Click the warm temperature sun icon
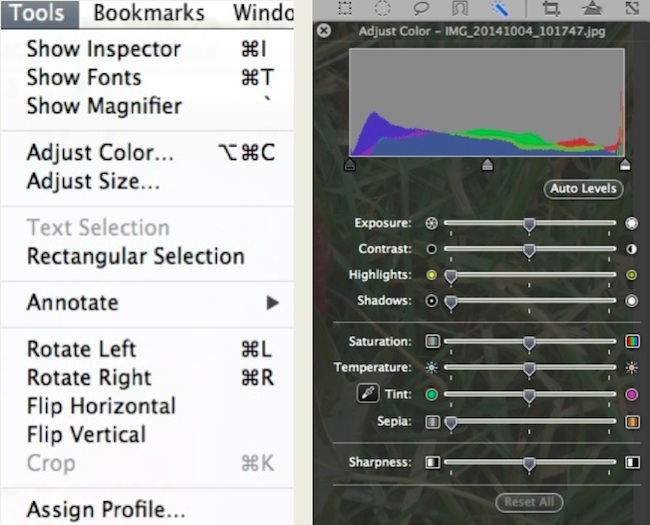650x525 pixels. click(632, 368)
